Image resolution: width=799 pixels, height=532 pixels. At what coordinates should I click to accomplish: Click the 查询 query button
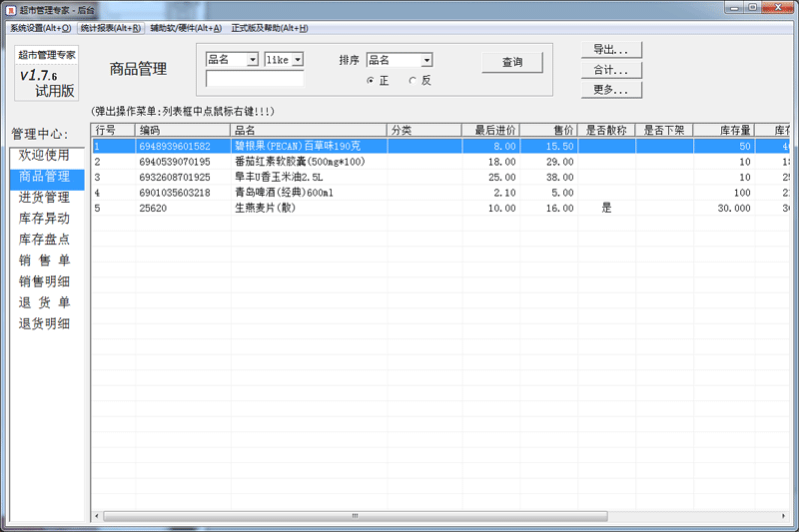pos(512,62)
